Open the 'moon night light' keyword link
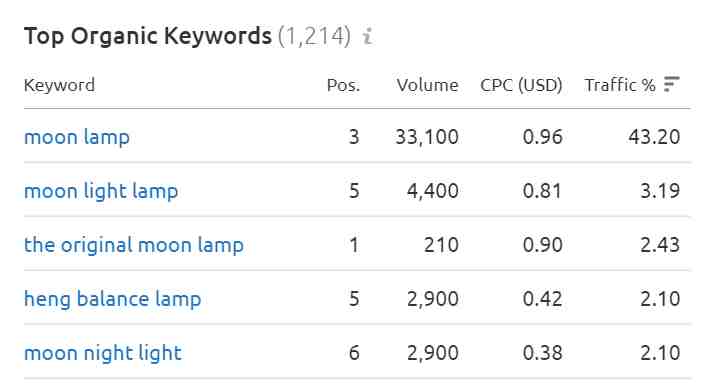This screenshot has width=719, height=383. tap(103, 353)
